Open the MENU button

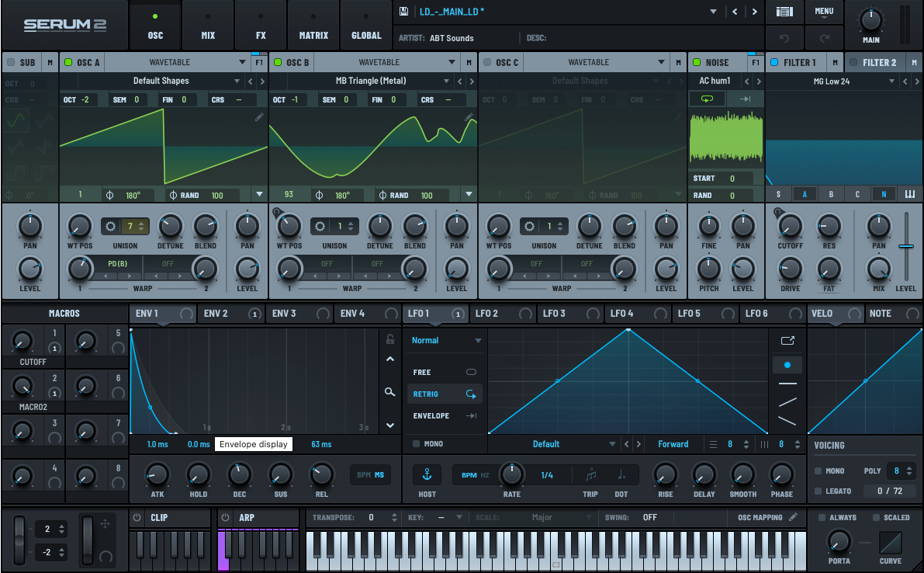(x=824, y=12)
